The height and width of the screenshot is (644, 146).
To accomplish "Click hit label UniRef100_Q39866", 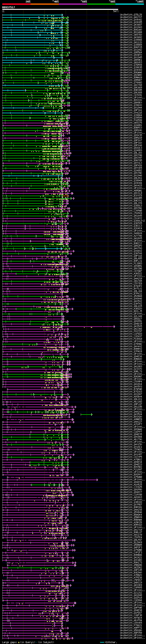I will (x=131, y=40).
